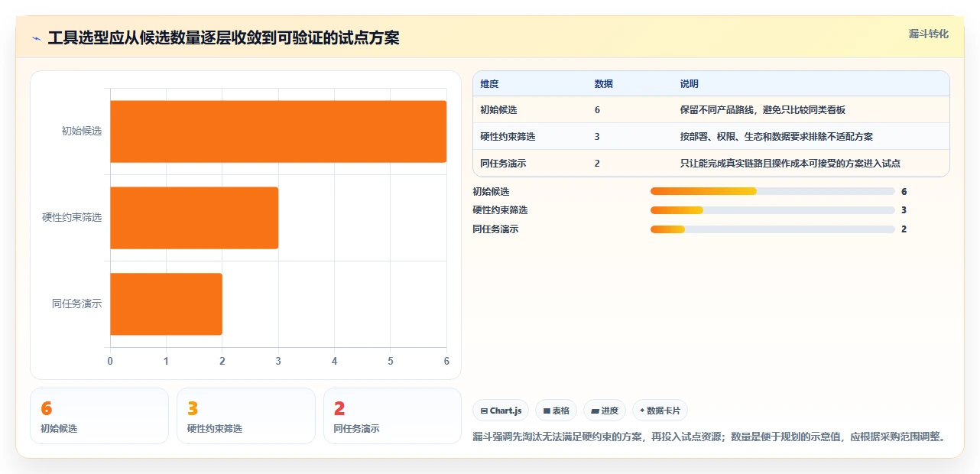Screen dimensions: 980x474
Task: Click the lightning icon beside the title
Action: 36,38
